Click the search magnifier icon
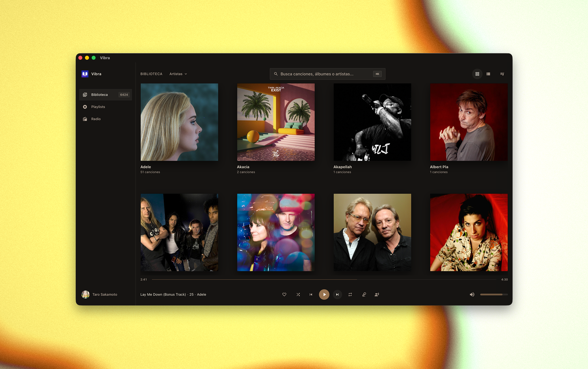Viewport: 588px width, 369px height. click(276, 74)
